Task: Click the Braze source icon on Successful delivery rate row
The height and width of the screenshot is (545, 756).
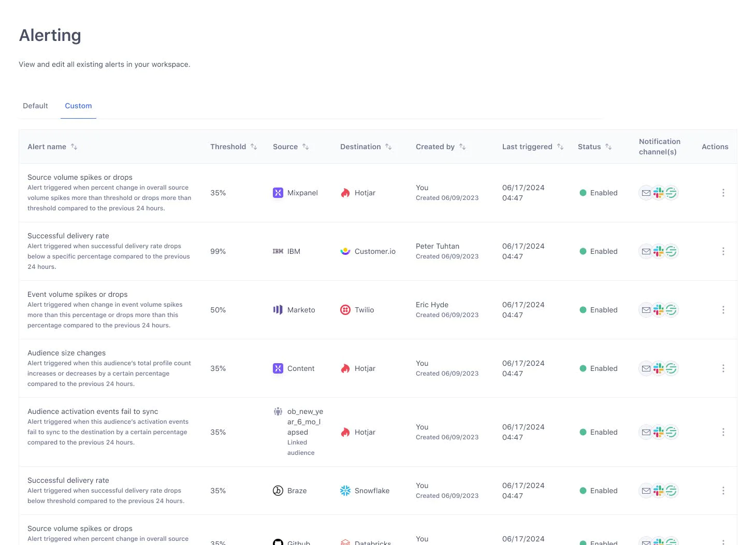Action: pyautogui.click(x=278, y=491)
